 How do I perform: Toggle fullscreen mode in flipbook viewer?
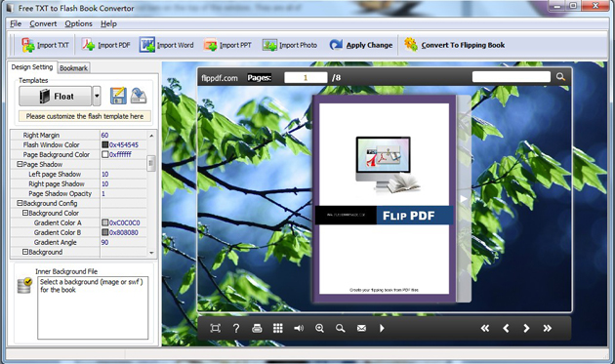216,328
